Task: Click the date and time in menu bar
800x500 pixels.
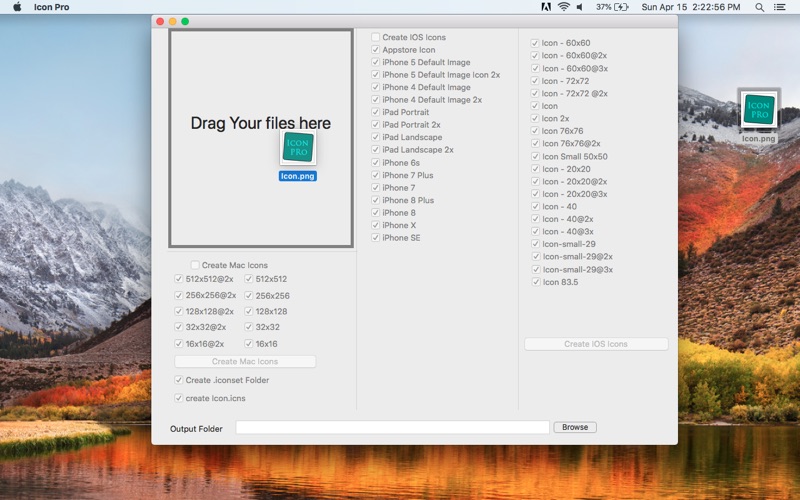Action: (x=691, y=7)
